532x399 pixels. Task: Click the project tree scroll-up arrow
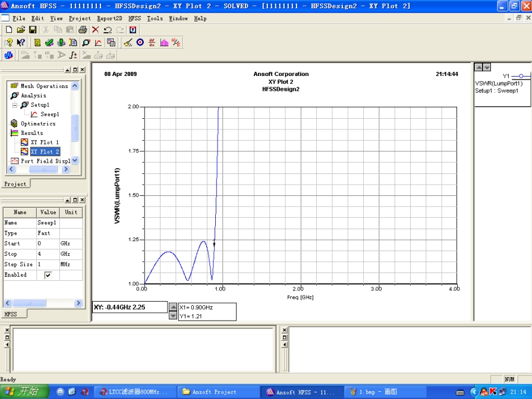coord(75,85)
